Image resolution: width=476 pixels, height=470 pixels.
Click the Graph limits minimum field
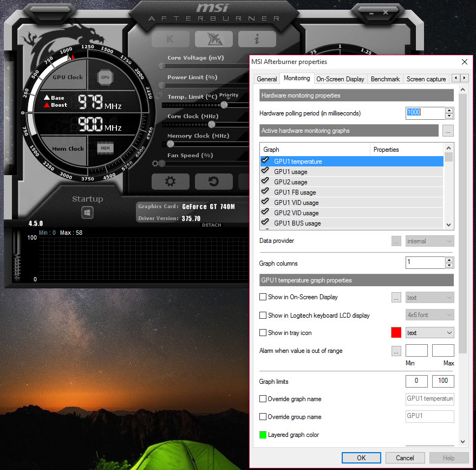(416, 381)
